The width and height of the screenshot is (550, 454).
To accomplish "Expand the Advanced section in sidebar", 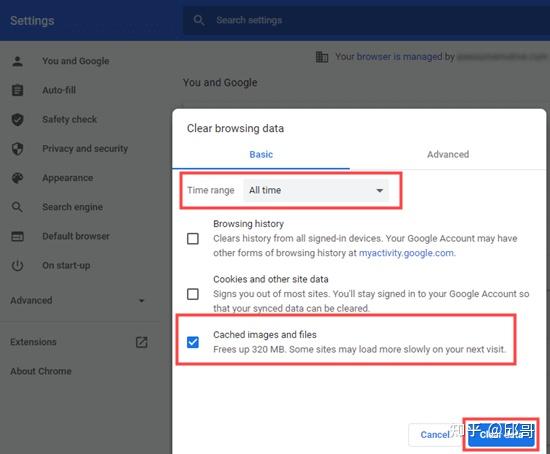I will pos(77,301).
